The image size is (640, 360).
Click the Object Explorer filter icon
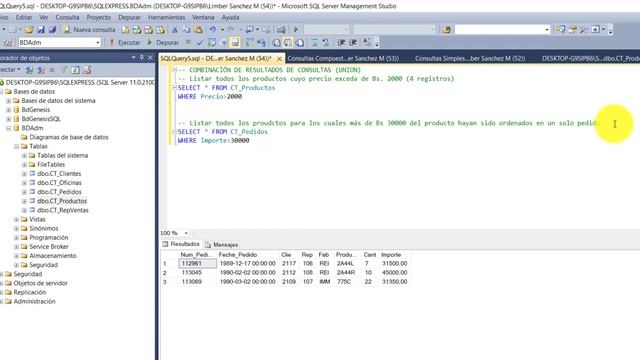64,70
